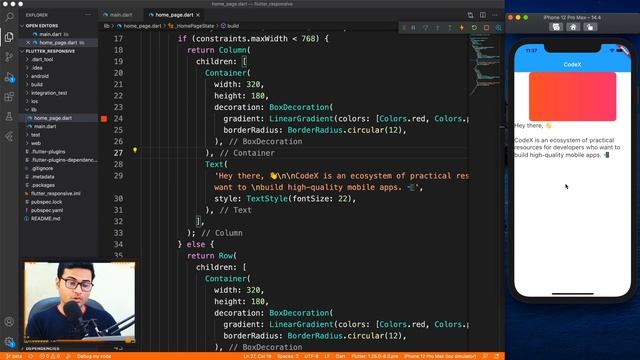Click Step Over in debug toolbar

click(x=426, y=28)
